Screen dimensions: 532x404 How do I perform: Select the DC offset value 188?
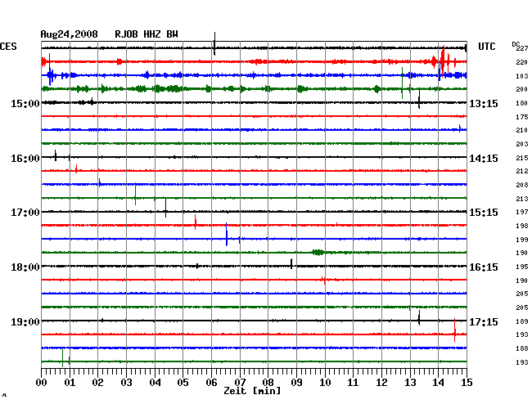click(x=522, y=348)
